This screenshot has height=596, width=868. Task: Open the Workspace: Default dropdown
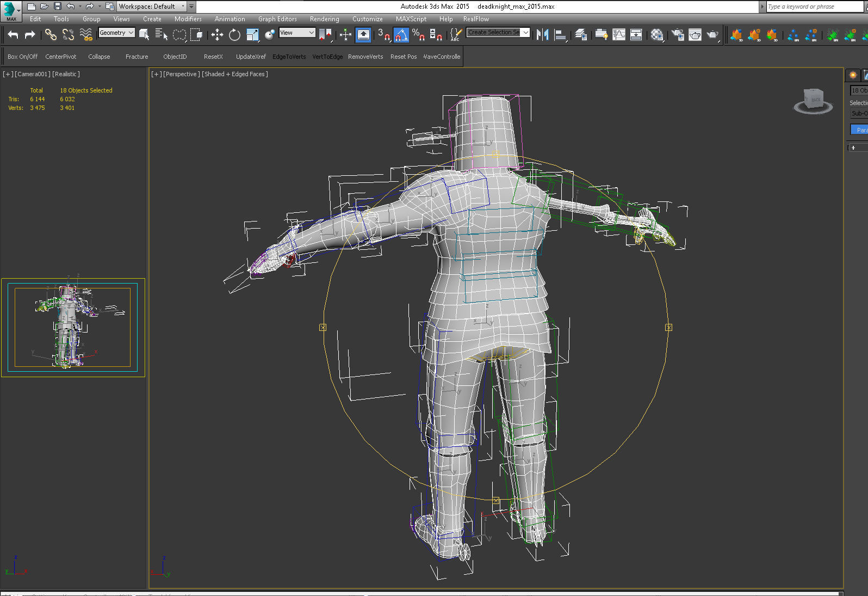click(152, 7)
